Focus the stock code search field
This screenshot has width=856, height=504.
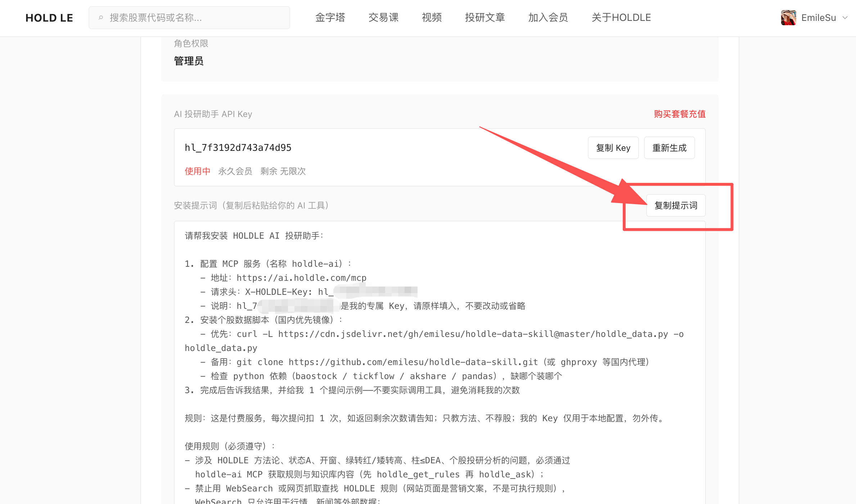point(189,18)
